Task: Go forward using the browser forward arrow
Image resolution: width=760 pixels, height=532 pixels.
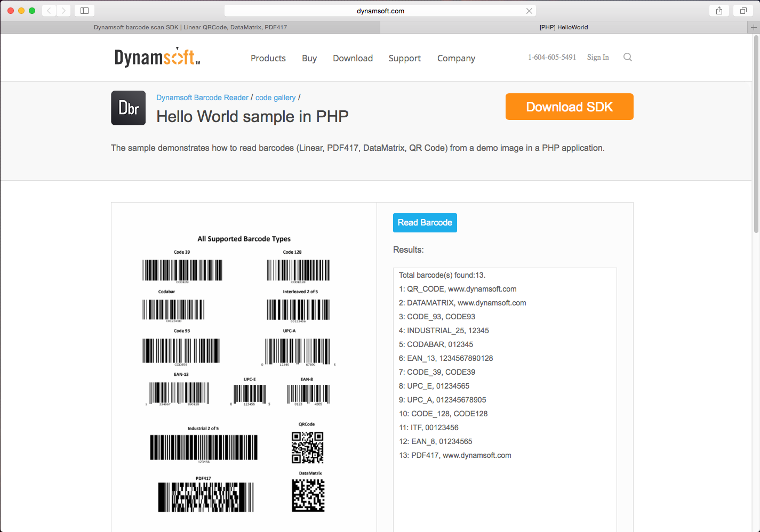Action: [x=63, y=11]
